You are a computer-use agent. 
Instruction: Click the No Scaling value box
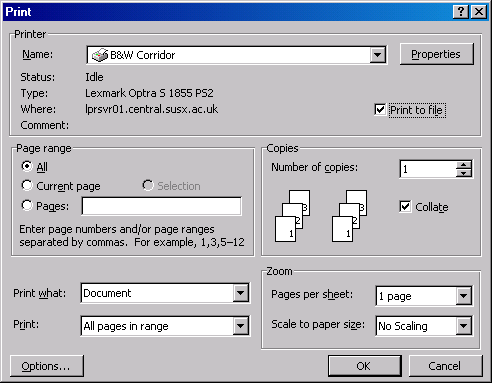click(416, 326)
